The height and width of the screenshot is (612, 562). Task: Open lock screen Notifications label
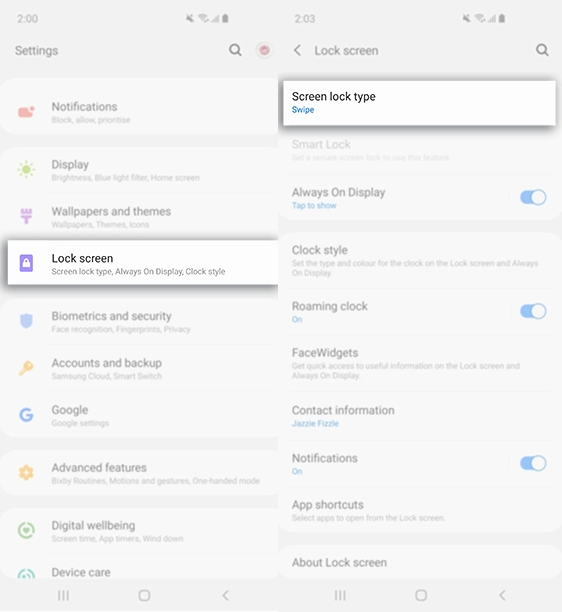(x=325, y=458)
